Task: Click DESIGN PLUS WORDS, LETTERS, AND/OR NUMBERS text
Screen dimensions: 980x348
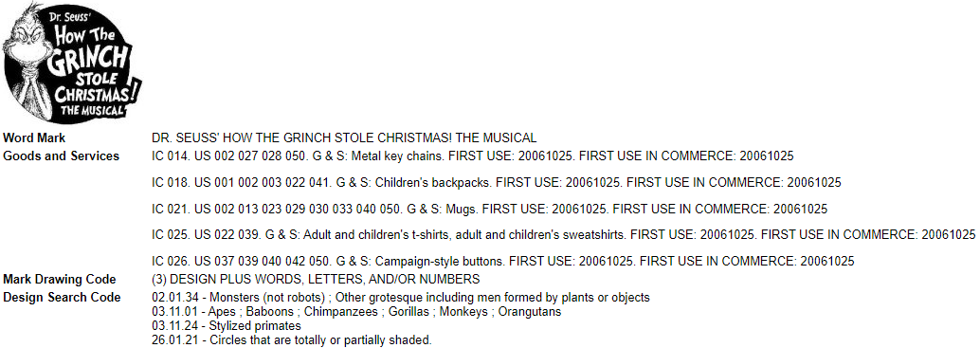Action: pos(316,279)
